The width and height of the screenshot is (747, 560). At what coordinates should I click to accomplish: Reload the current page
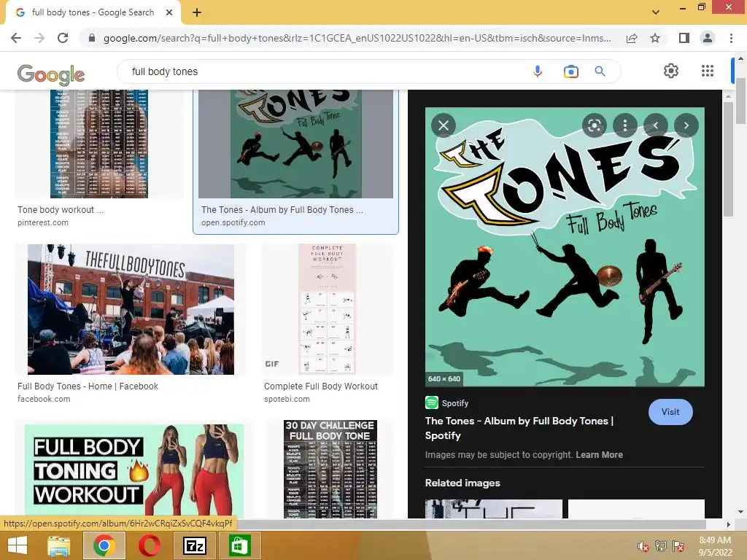(63, 38)
